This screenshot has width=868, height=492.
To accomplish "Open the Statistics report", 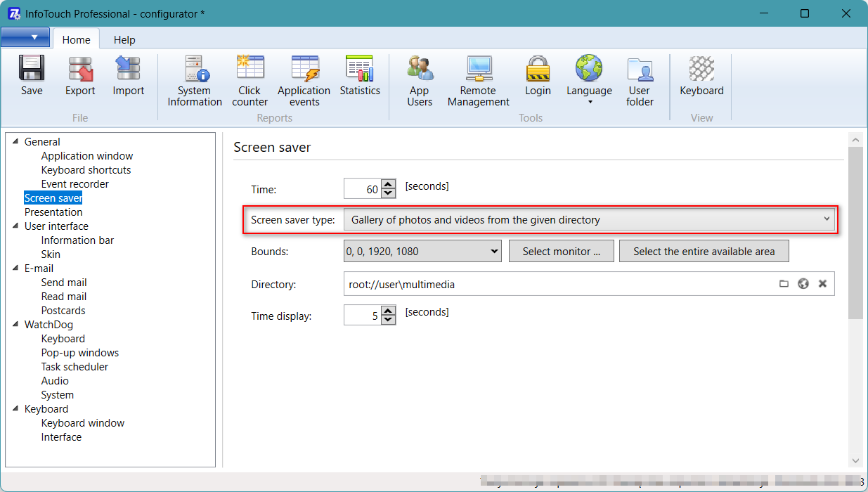I will coord(360,76).
